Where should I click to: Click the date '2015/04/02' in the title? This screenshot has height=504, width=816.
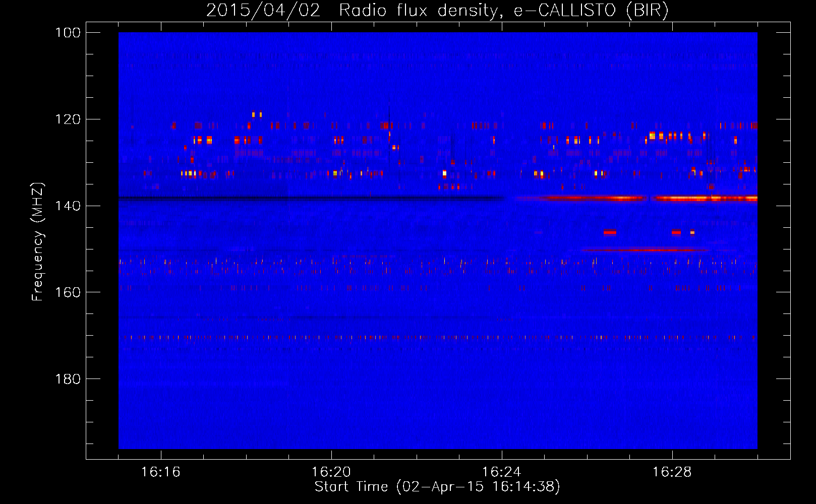[x=263, y=10]
